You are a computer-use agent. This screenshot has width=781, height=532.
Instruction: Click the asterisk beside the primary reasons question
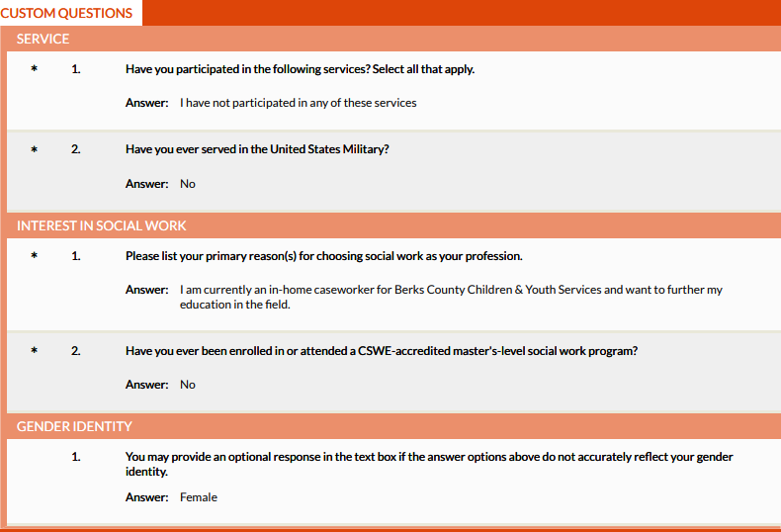pyautogui.click(x=35, y=256)
